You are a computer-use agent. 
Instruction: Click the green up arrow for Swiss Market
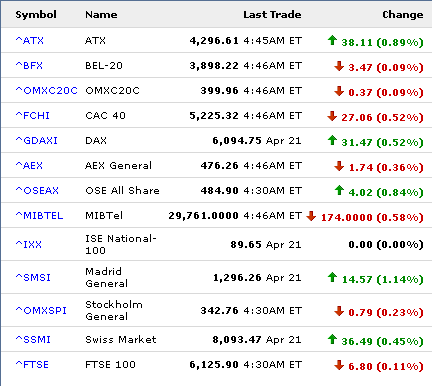tap(332, 339)
